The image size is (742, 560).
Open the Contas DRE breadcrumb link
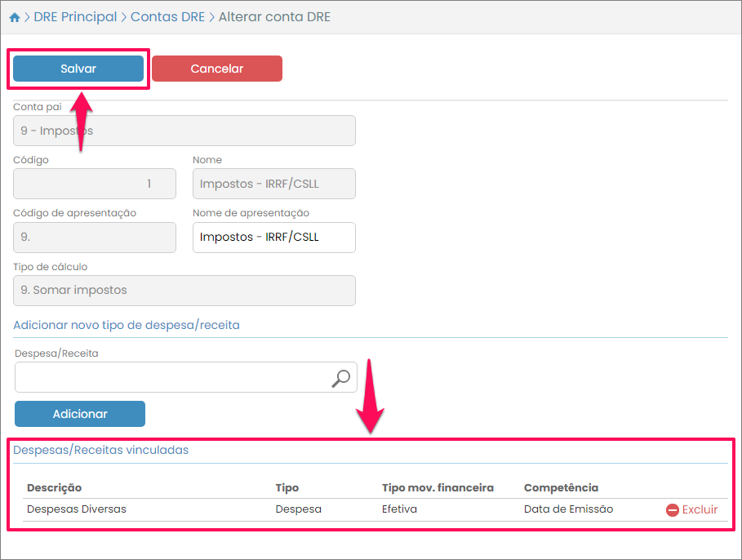tap(167, 17)
